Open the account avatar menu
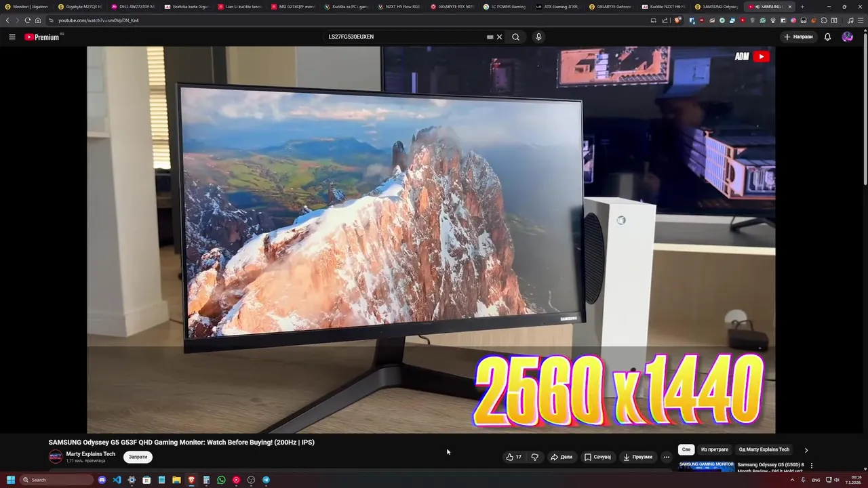The height and width of the screenshot is (488, 868). 847,37
